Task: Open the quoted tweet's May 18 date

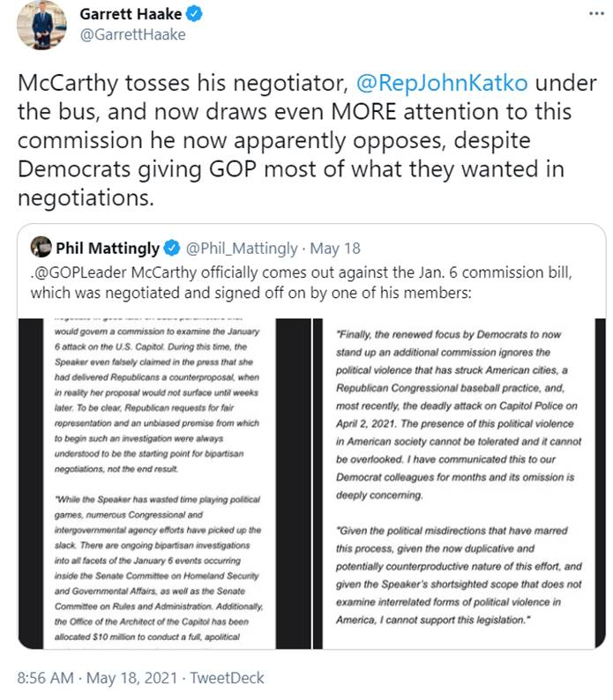Action: (336, 249)
